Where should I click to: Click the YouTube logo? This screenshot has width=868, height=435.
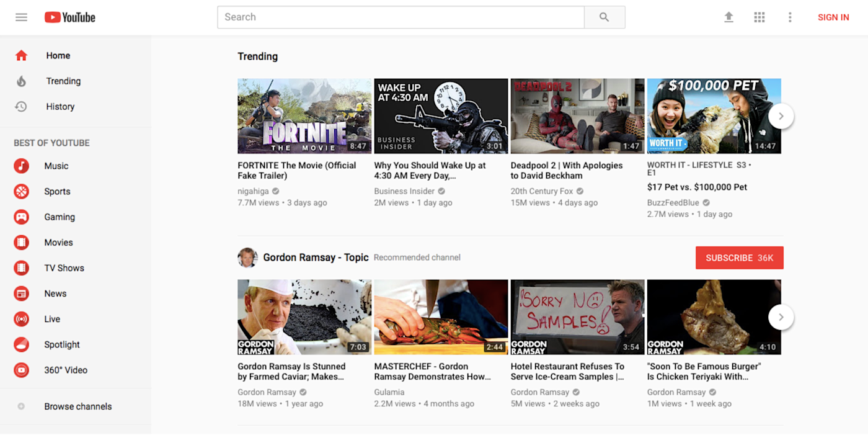pyautogui.click(x=70, y=17)
